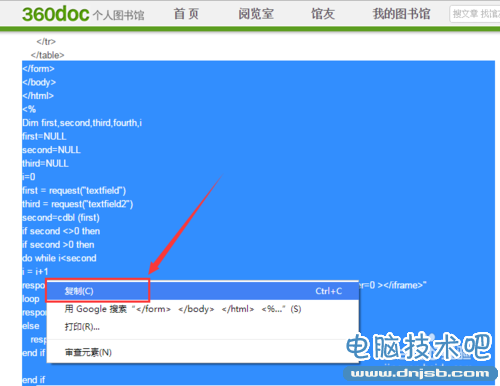Click the last end if line
Screen dimensions: 500x386
[x=33, y=380]
